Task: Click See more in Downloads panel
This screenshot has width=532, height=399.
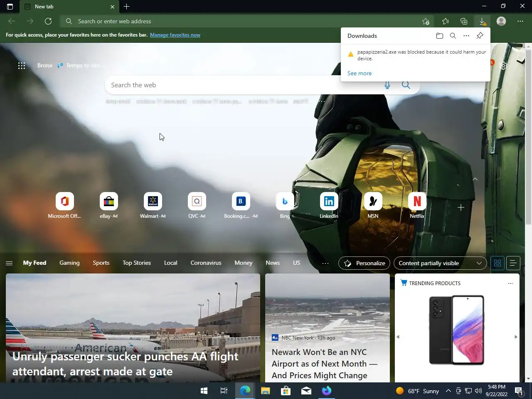Action: pos(360,73)
